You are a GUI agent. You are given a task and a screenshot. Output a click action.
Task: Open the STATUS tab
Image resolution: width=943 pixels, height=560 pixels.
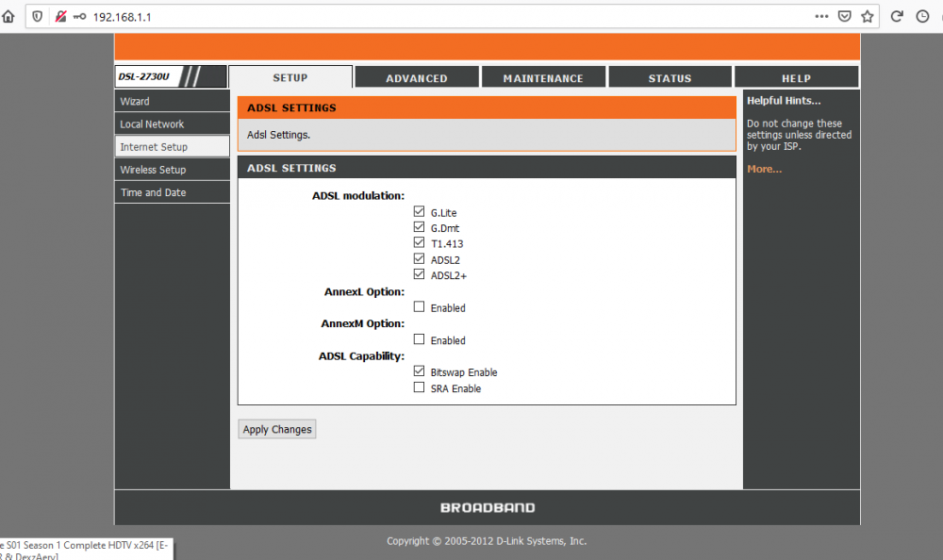pos(670,78)
